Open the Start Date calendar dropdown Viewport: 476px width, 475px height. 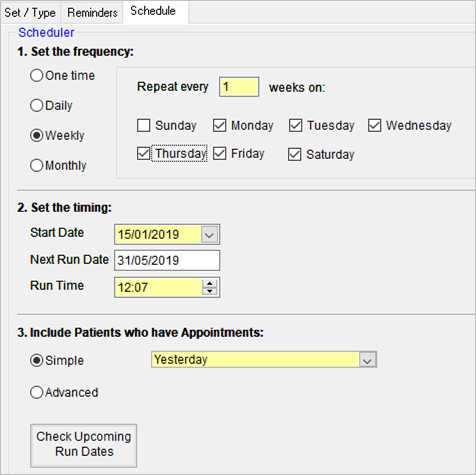tap(209, 235)
